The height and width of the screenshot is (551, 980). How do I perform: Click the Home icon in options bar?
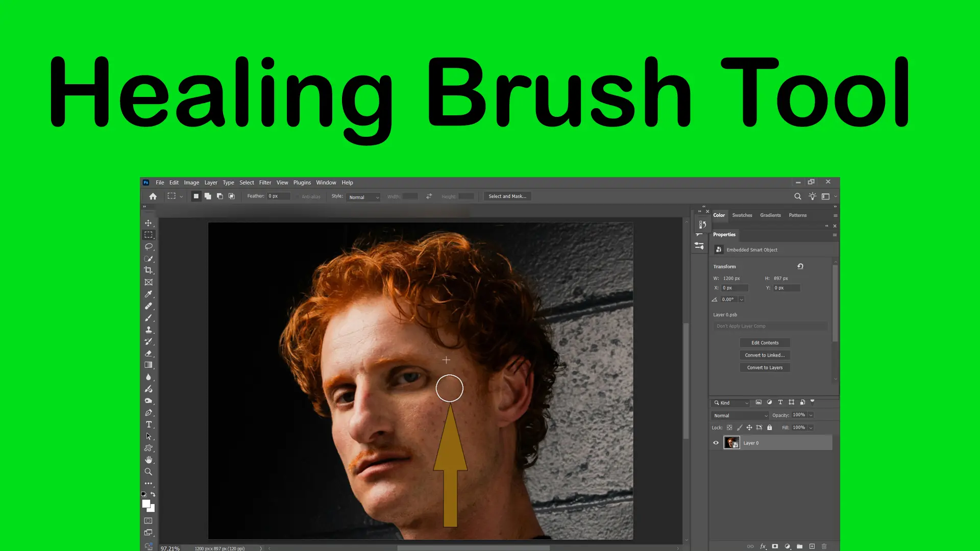(x=153, y=196)
